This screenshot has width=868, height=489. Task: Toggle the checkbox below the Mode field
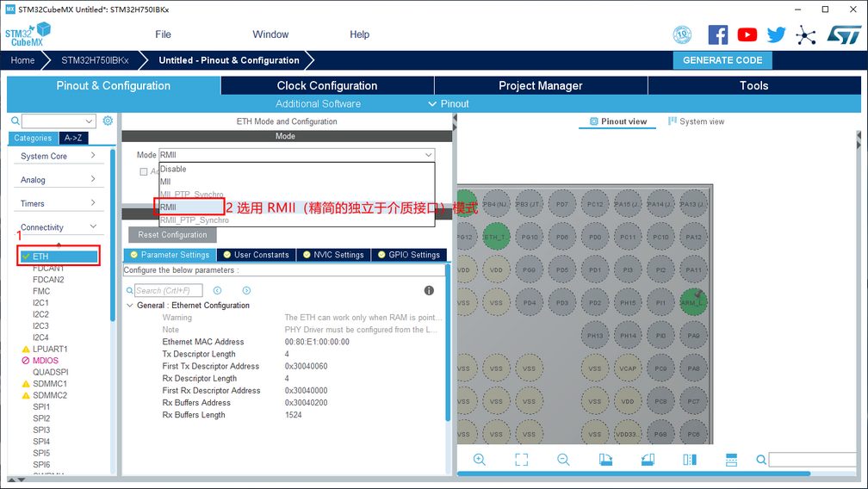[x=144, y=171]
